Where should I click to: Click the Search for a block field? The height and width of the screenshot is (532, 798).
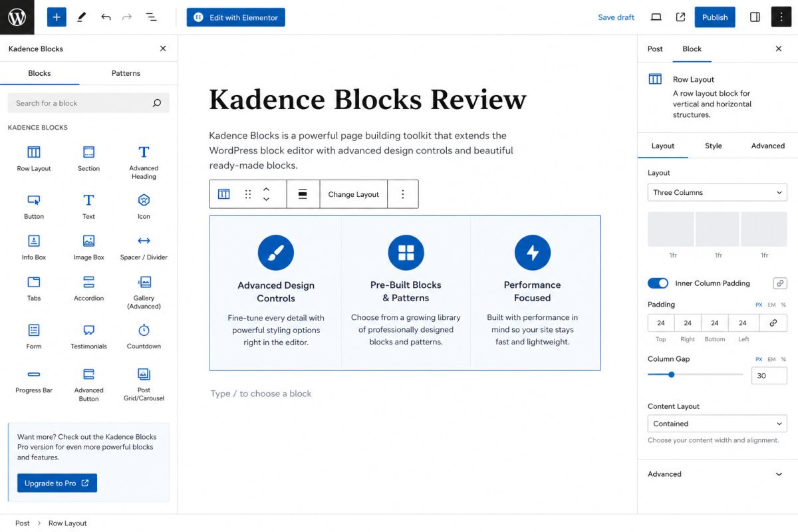[x=88, y=103]
